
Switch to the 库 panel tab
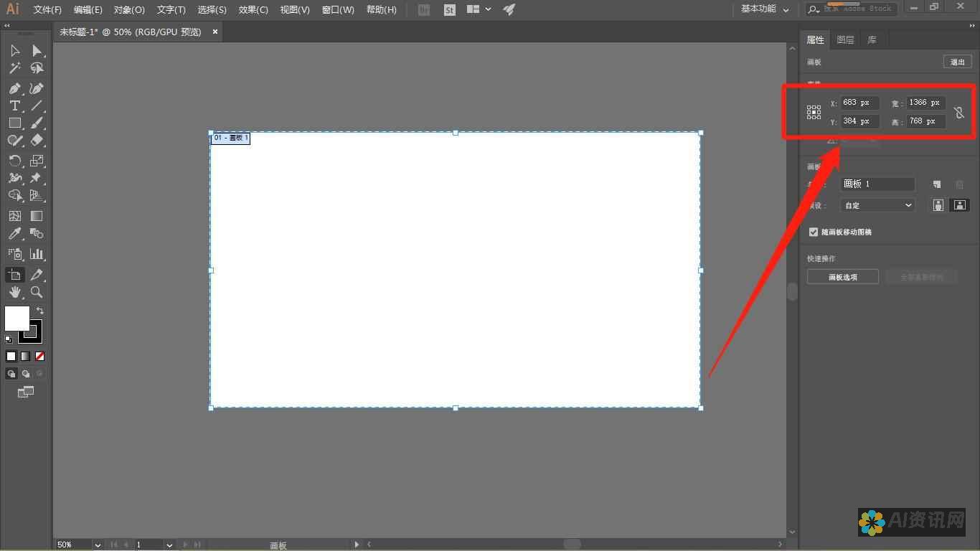pos(872,40)
